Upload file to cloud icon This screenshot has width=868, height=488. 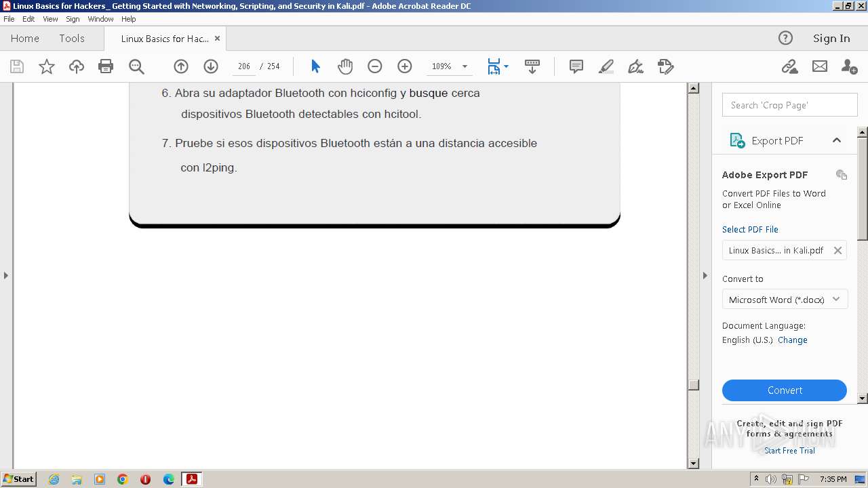click(x=77, y=66)
